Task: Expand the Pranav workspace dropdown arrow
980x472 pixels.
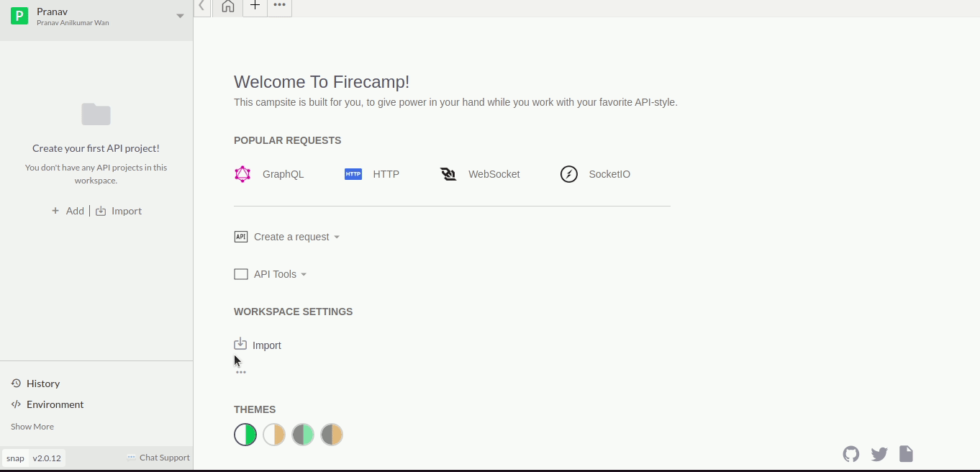Action: 180,16
